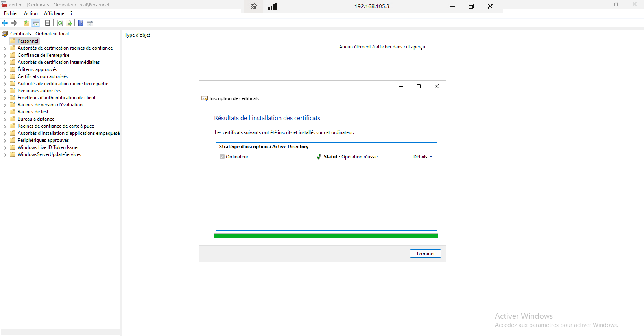
Task: Expand Autorités de certification racines de confiance
Action: (5, 48)
